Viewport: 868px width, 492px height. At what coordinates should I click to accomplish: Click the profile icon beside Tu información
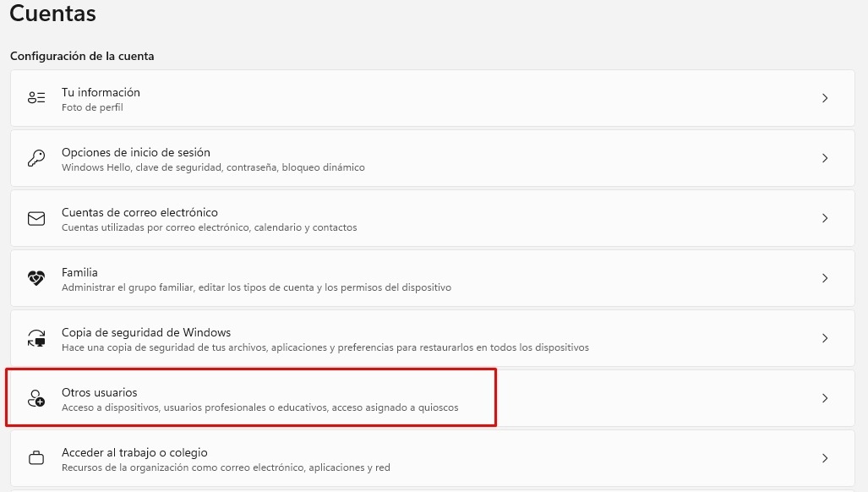pos(36,98)
